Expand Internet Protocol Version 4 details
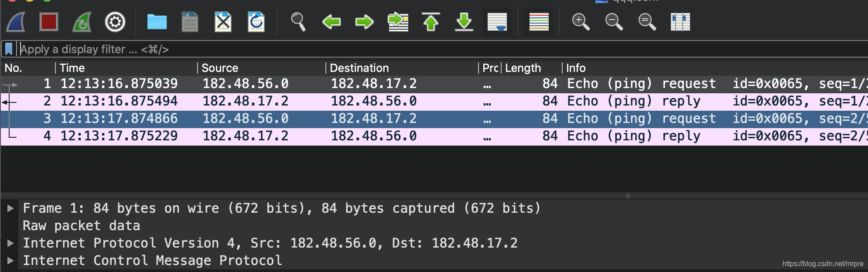Screen dimensions: 868x272 10,243
